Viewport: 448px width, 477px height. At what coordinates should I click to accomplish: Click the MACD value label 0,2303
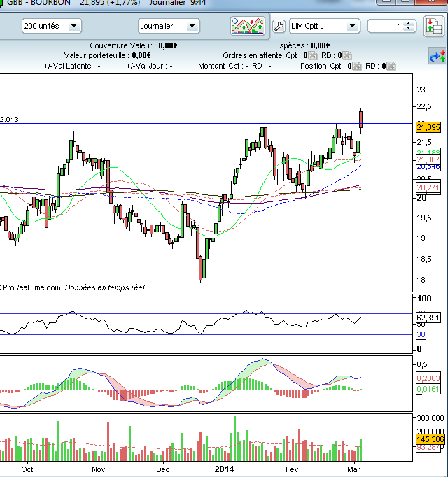(x=428, y=378)
